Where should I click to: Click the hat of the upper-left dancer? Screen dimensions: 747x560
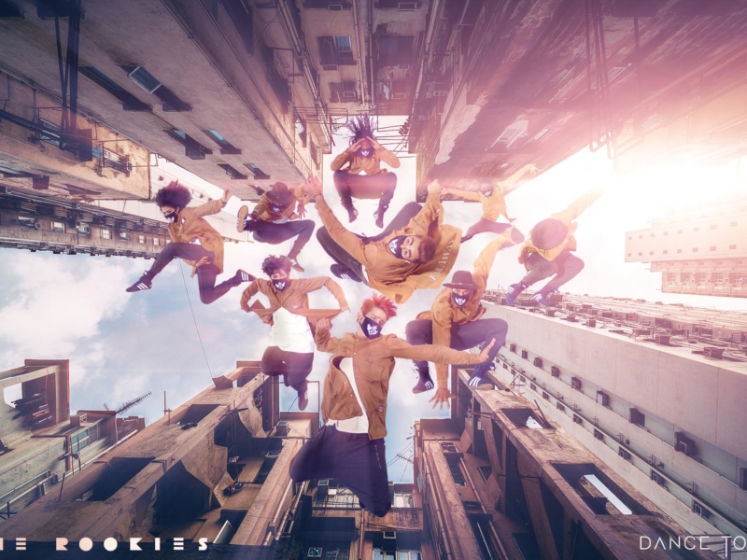point(278,189)
